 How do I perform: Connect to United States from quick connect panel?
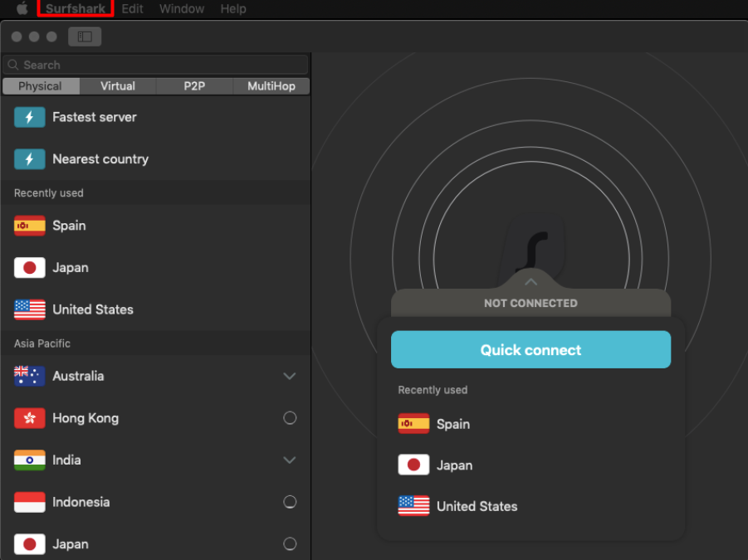coord(531,506)
